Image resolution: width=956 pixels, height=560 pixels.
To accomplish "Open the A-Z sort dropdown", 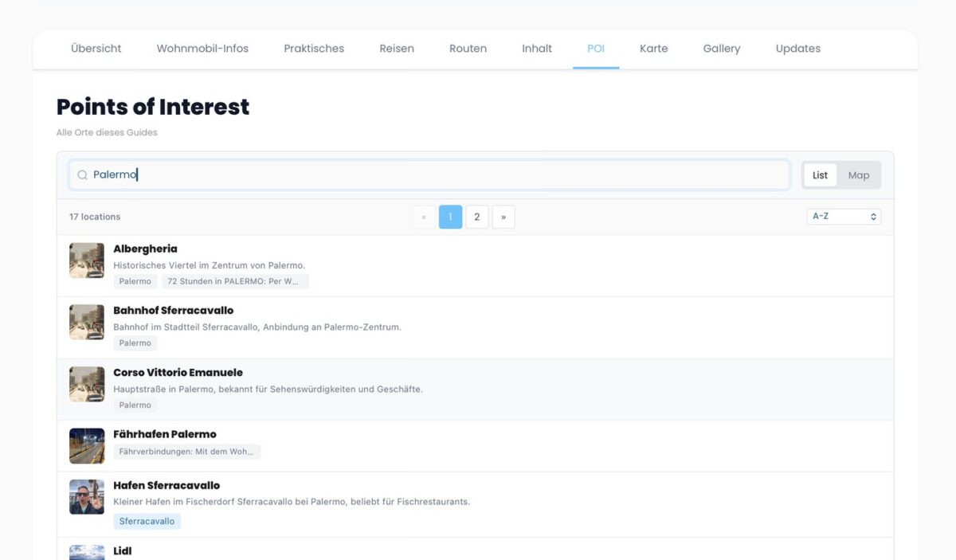I will pos(844,217).
